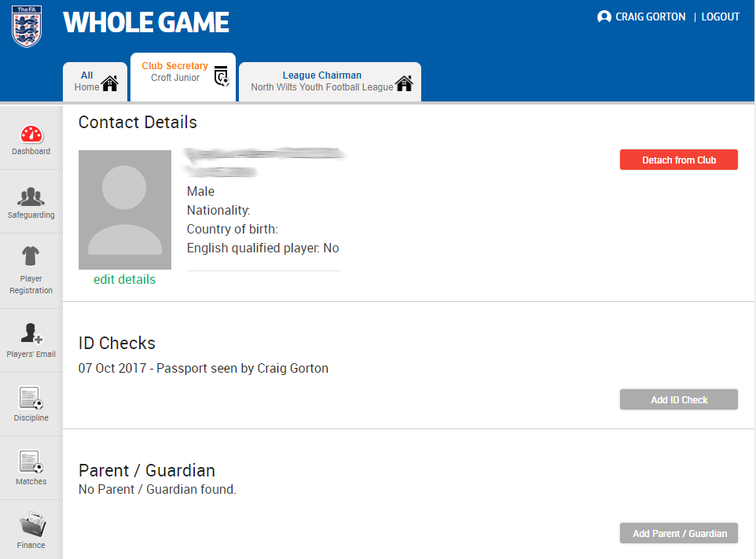
Task: Click the CRAIG GORTON user name
Action: [650, 17]
